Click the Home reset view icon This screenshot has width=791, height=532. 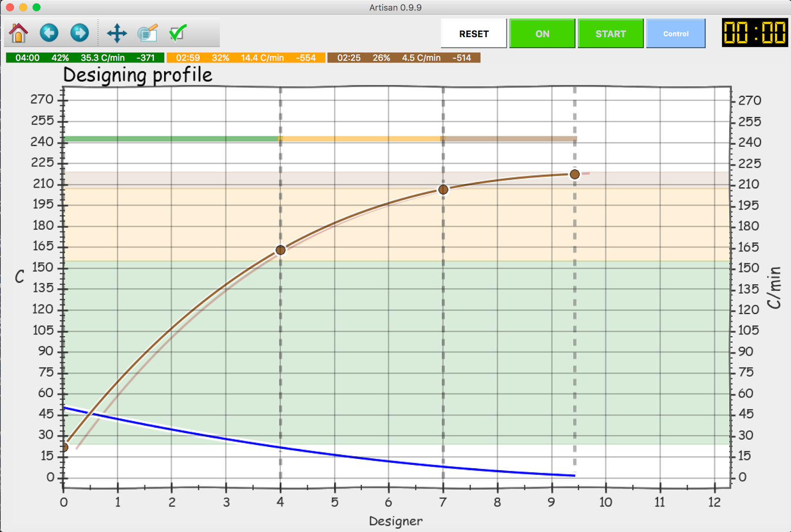tap(18, 33)
